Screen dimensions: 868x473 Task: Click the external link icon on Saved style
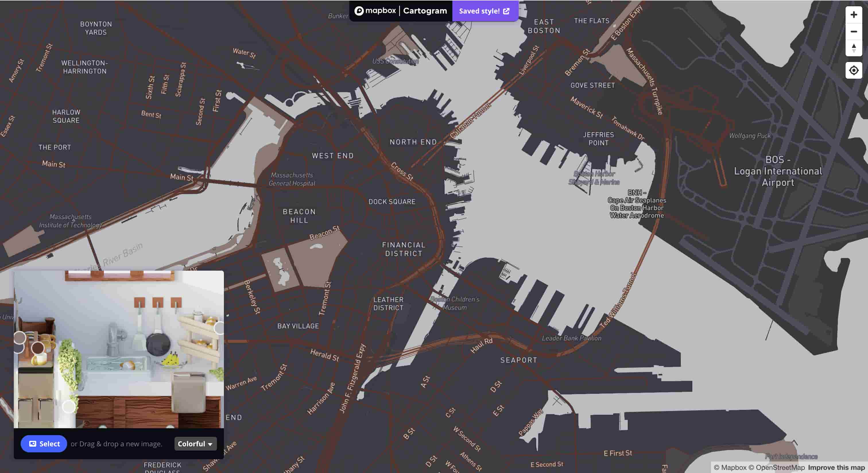pyautogui.click(x=506, y=11)
